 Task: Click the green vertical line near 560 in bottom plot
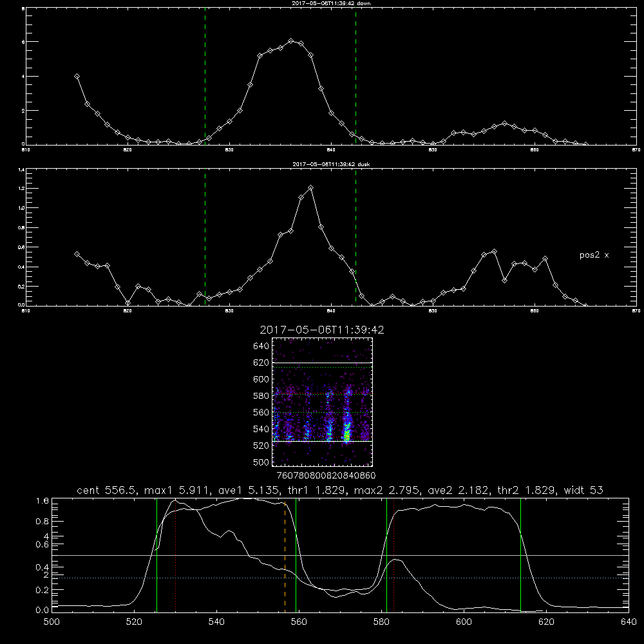click(x=296, y=555)
